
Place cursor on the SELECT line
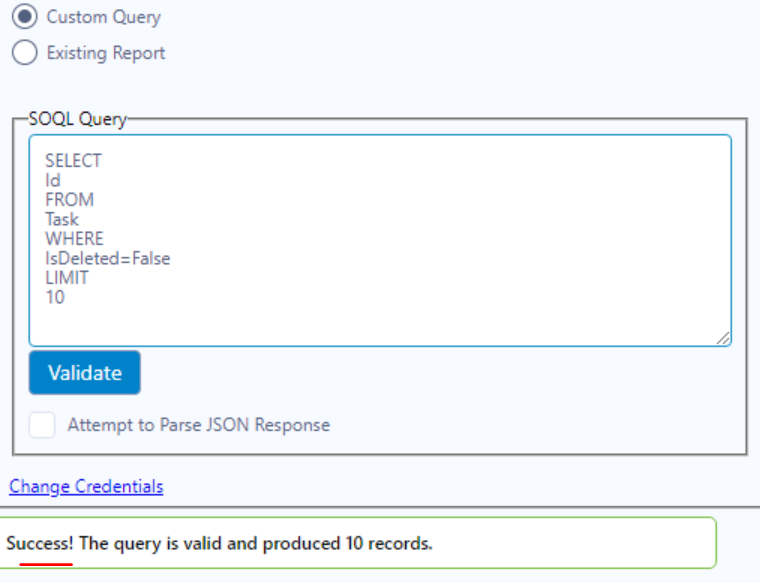pyautogui.click(x=73, y=161)
